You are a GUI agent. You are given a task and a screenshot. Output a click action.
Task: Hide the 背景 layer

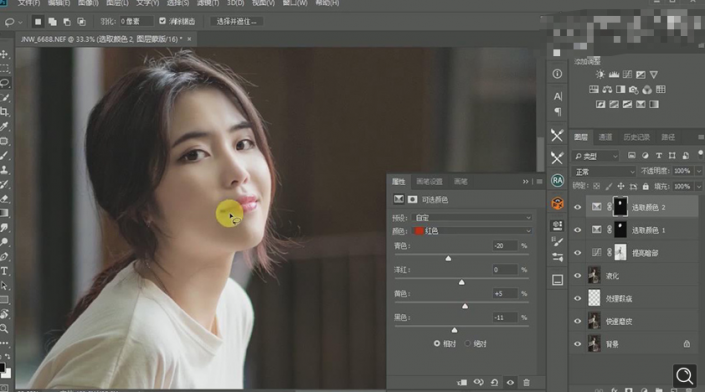tap(577, 344)
